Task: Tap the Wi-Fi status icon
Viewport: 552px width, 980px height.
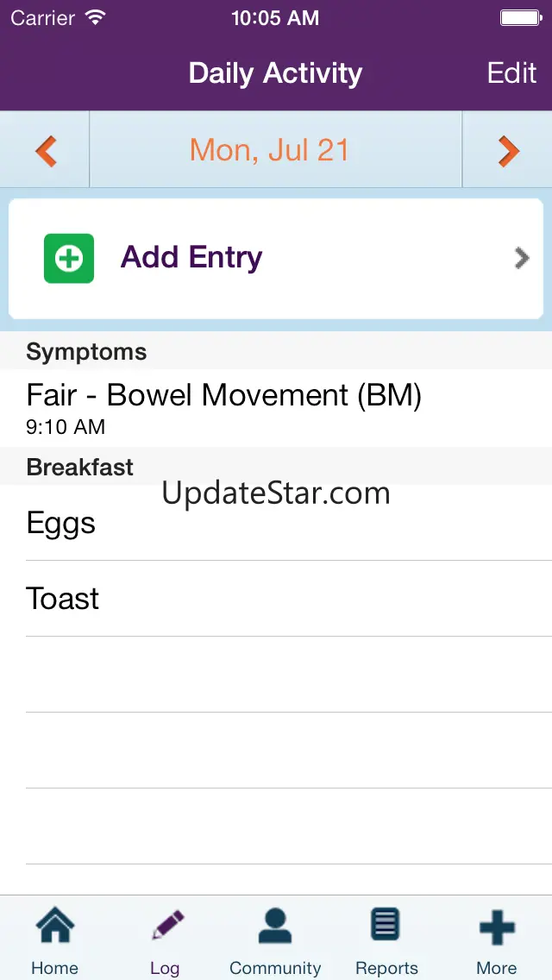Action: pyautogui.click(x=96, y=17)
